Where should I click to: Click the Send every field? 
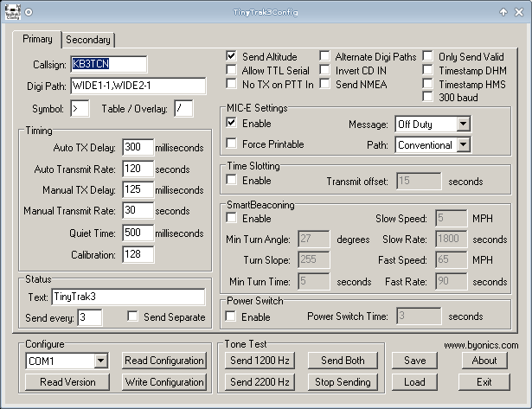(90, 317)
